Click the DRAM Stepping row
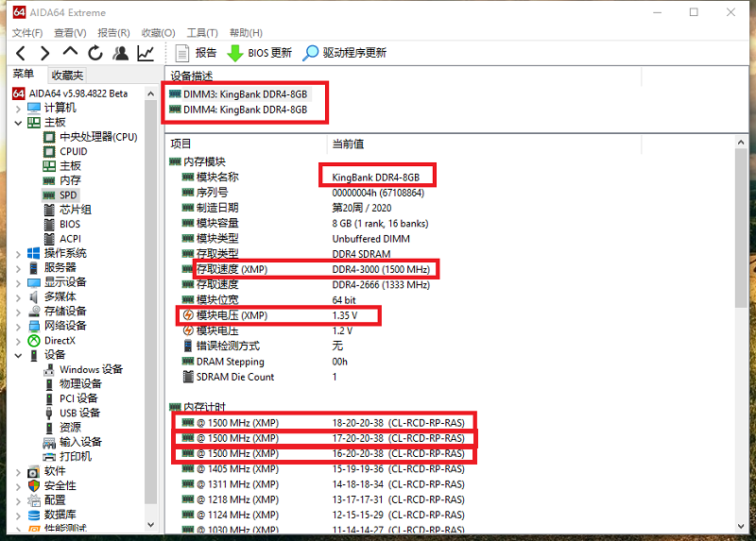The image size is (756, 541). pyautogui.click(x=451, y=362)
